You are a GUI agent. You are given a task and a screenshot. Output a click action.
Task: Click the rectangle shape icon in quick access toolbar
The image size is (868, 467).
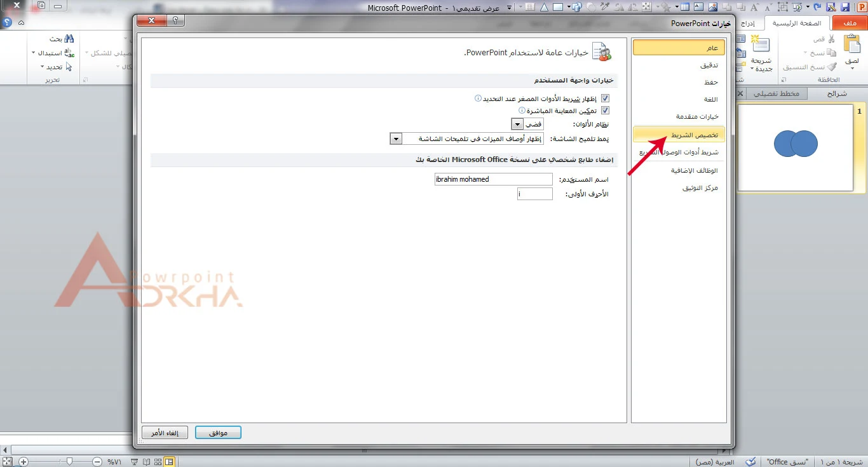(x=557, y=7)
